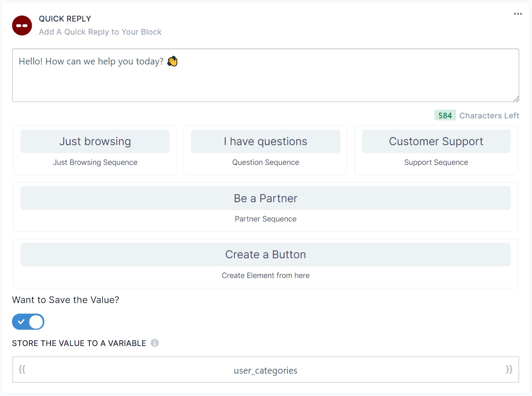The width and height of the screenshot is (532, 396).
Task: Click the Just Browsing Sequence label
Action: [95, 162]
